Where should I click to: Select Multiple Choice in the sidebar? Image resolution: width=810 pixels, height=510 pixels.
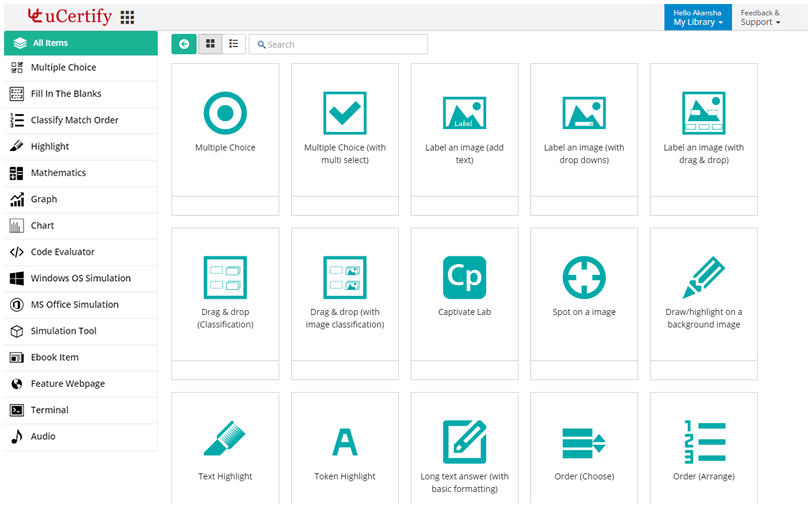81,68
